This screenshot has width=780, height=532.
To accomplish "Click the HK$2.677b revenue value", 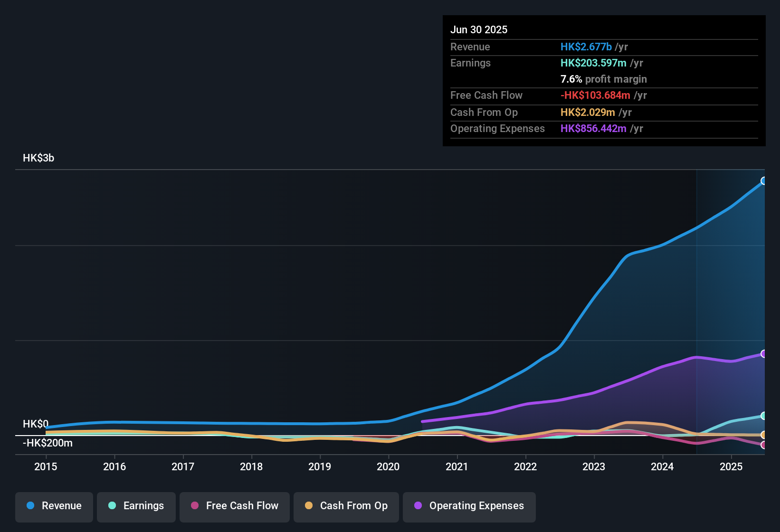I will point(586,47).
